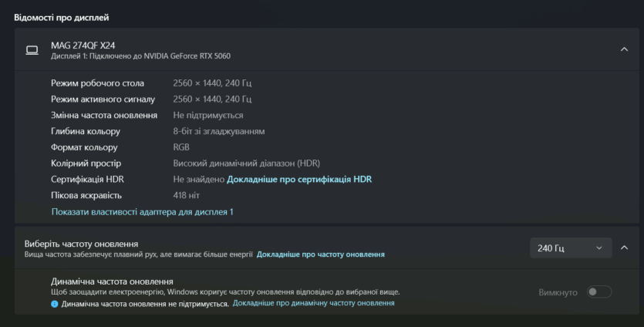Open the 240 Гц refresh rate dropdown
The width and height of the screenshot is (644, 327).
click(x=570, y=248)
